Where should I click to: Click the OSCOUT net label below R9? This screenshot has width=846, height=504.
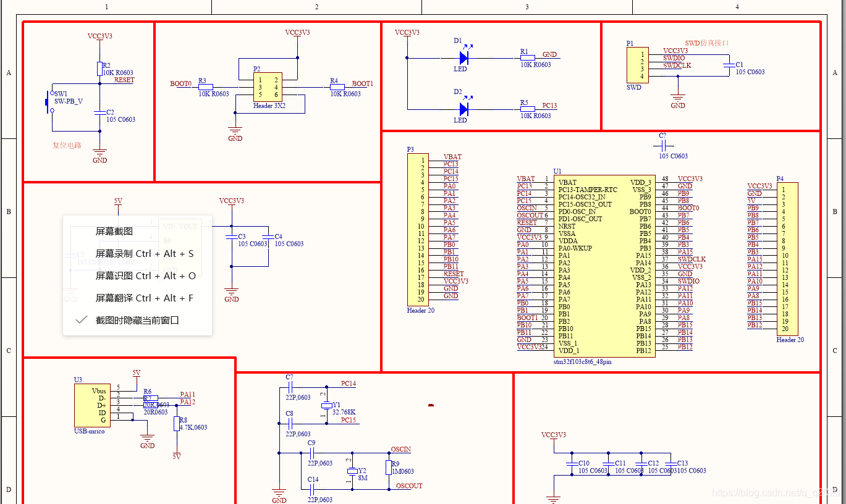click(409, 486)
